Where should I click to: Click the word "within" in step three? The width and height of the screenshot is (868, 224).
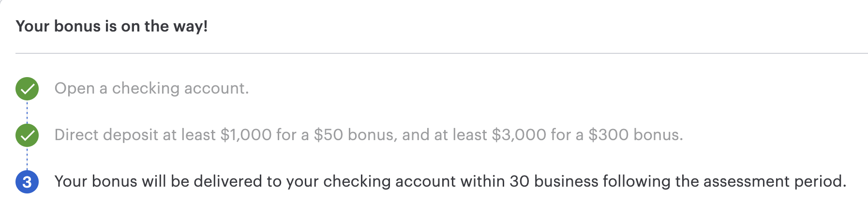[482, 181]
